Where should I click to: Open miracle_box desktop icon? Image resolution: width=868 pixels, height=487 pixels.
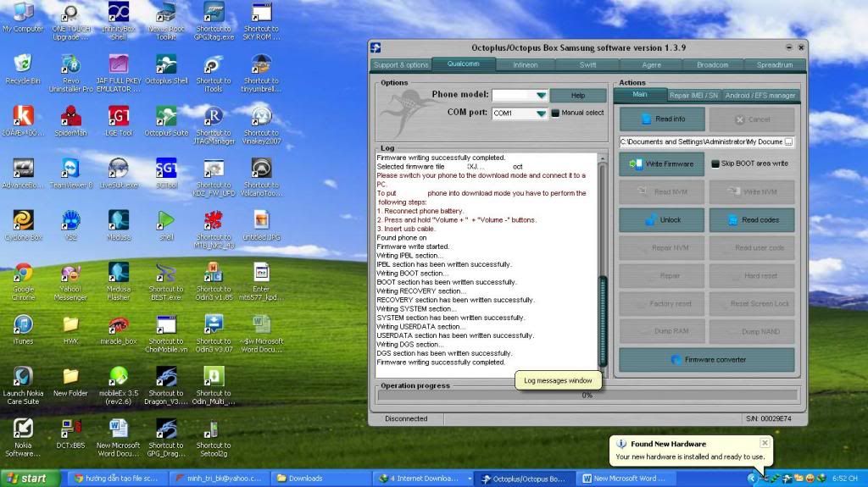(119, 329)
